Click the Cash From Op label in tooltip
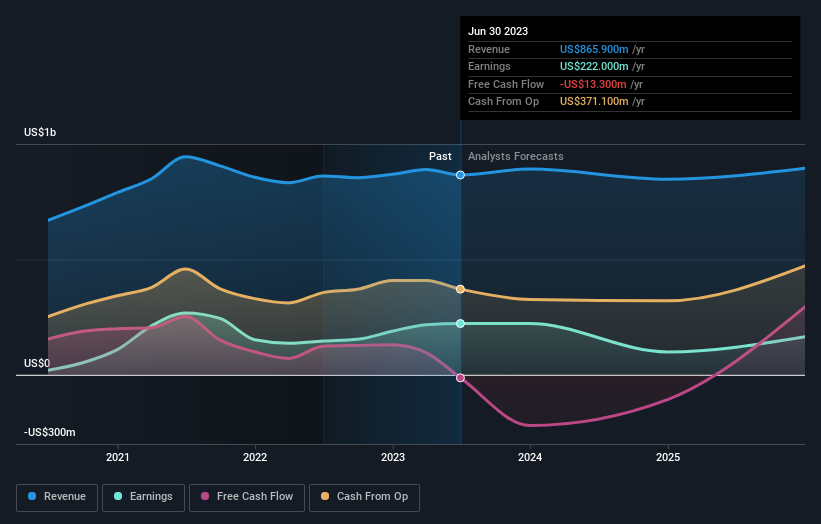Screen dimensions: 821x524 coord(503,102)
